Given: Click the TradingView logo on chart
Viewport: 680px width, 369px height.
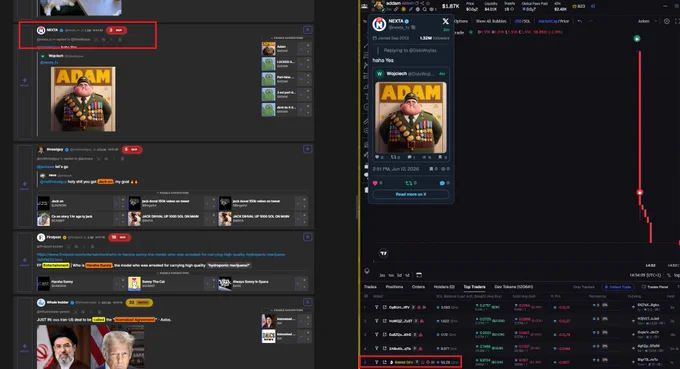Looking at the screenshot, I should click(383, 253).
